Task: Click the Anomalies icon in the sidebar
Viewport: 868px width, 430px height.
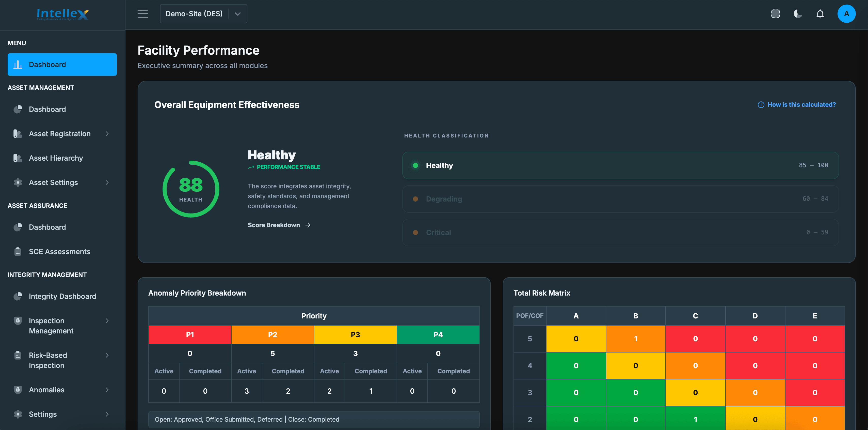Action: [18, 390]
